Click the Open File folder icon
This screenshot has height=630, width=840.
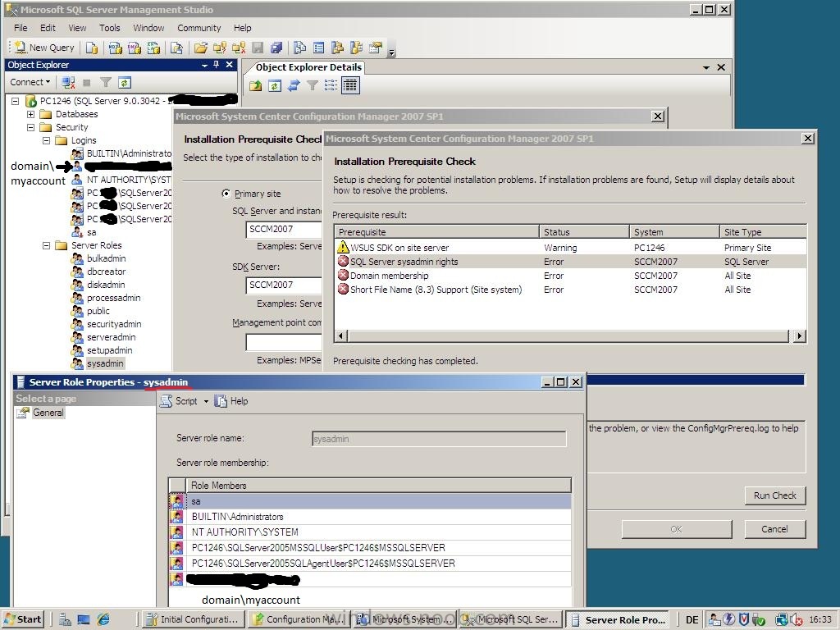[201, 48]
